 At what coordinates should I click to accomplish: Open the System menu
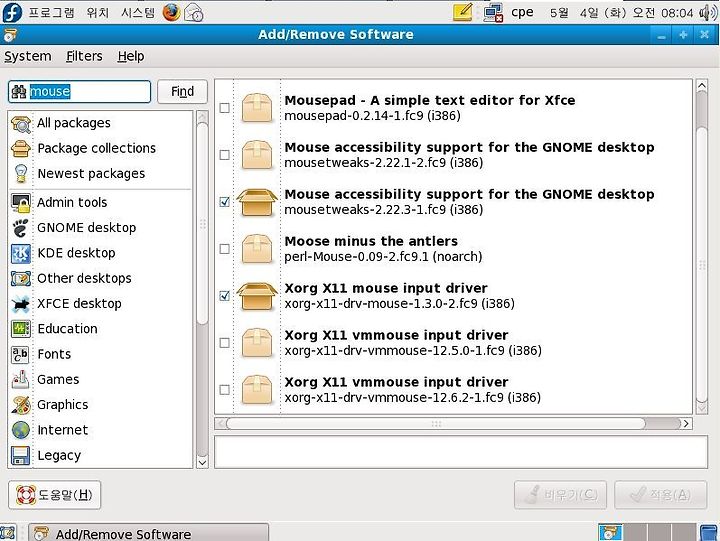tap(28, 56)
